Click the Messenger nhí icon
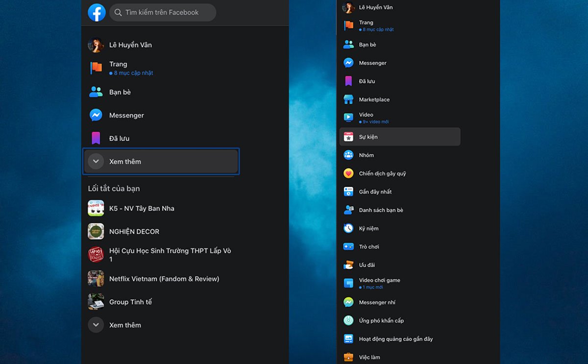 coord(348,302)
